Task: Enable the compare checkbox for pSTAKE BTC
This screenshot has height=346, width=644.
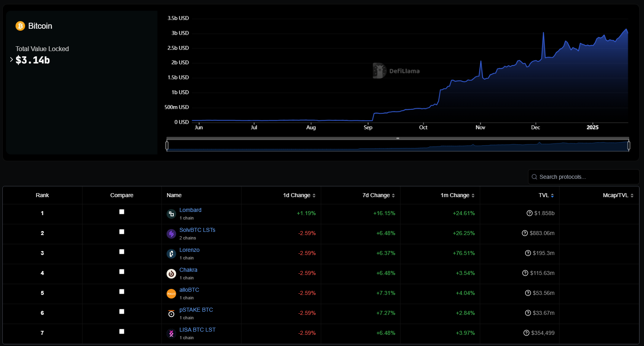Action: pos(122,312)
